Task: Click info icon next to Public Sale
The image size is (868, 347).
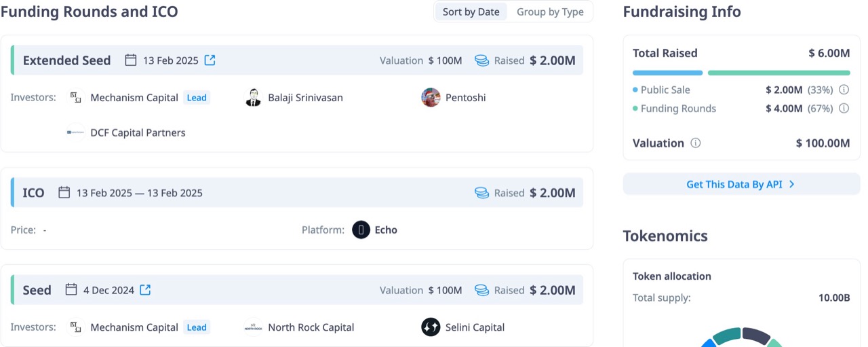Action: click(x=844, y=90)
